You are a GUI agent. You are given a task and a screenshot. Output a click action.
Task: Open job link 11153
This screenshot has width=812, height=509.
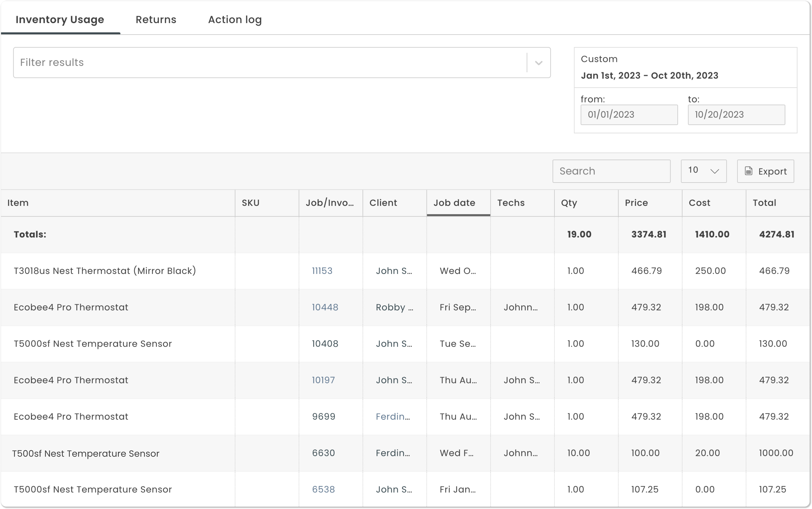(322, 271)
